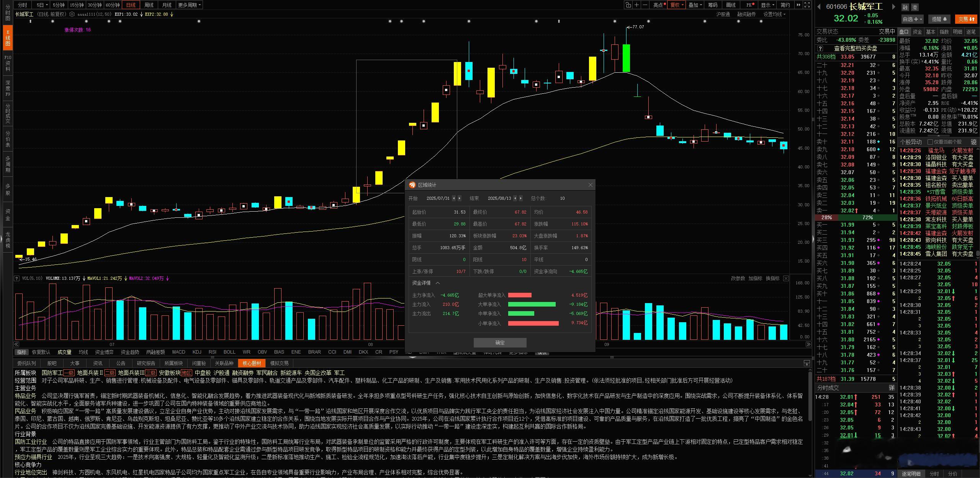This screenshot has height=478, width=980.
Task: Go to next stock arrow
Action: [x=893, y=7]
